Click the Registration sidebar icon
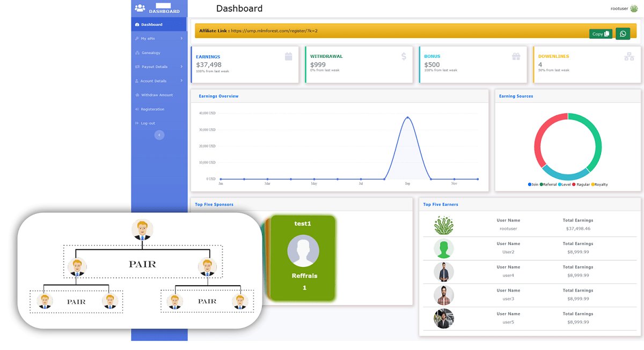The width and height of the screenshot is (644, 350). 137,109
